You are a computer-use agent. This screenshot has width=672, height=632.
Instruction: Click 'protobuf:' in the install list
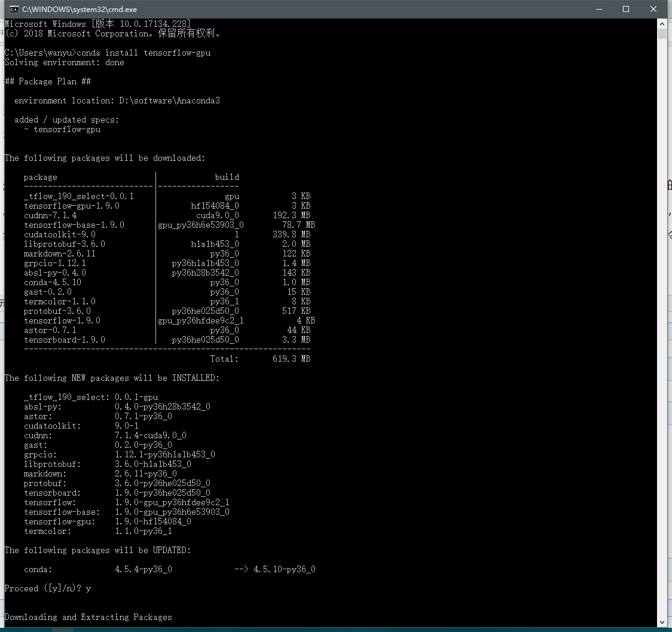pyautogui.click(x=45, y=483)
